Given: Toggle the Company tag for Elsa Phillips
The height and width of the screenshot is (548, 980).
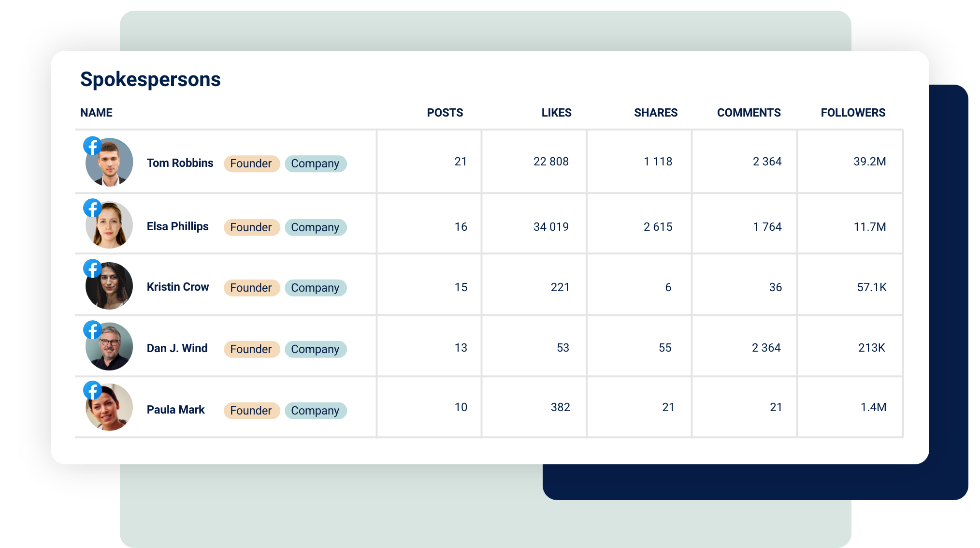Looking at the screenshot, I should pyautogui.click(x=316, y=227).
